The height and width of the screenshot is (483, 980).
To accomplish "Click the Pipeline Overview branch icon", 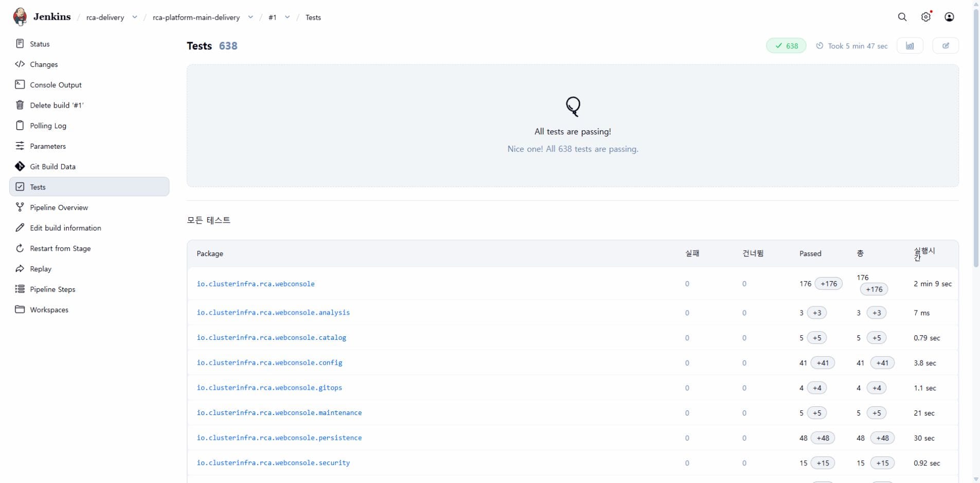I will point(20,208).
